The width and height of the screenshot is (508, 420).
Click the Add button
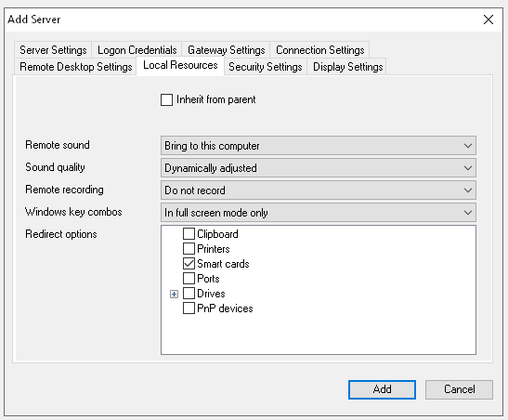pos(382,389)
